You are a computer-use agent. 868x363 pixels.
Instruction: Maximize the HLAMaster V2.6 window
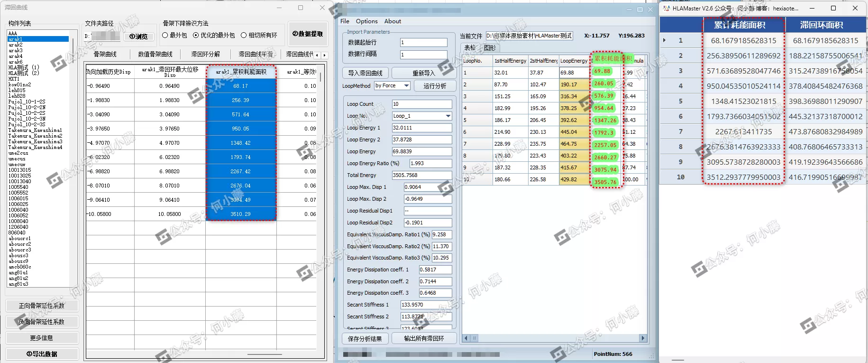click(x=833, y=8)
